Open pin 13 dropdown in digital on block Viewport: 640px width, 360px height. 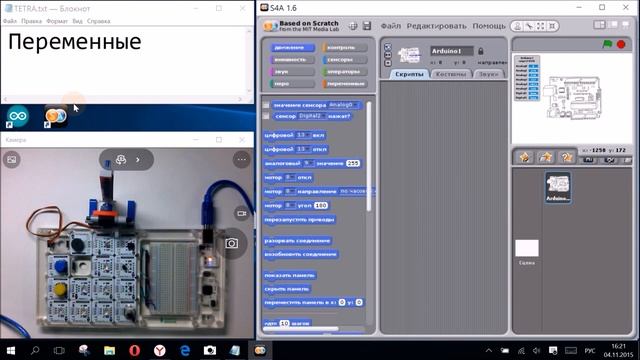click(302, 135)
